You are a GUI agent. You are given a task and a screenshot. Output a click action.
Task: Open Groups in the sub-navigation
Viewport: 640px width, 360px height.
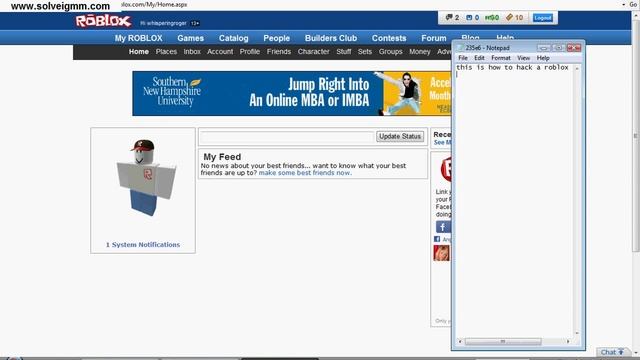coord(391,52)
